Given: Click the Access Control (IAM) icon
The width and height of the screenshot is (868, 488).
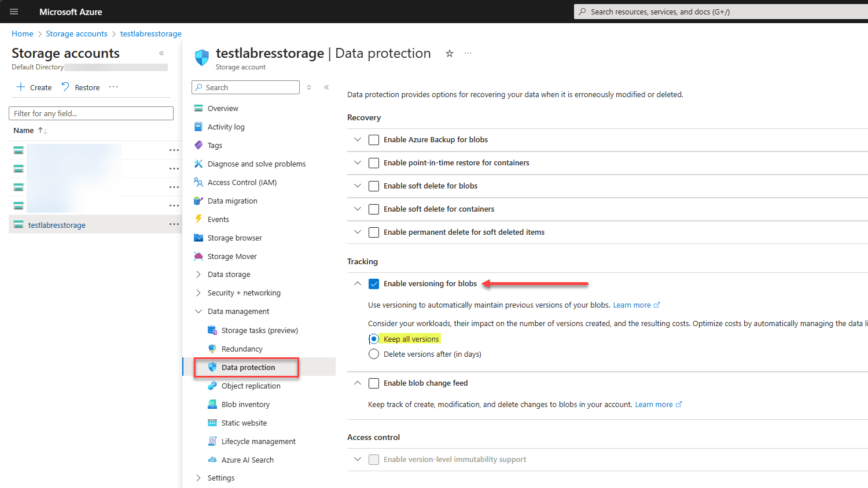Looking at the screenshot, I should click(198, 182).
